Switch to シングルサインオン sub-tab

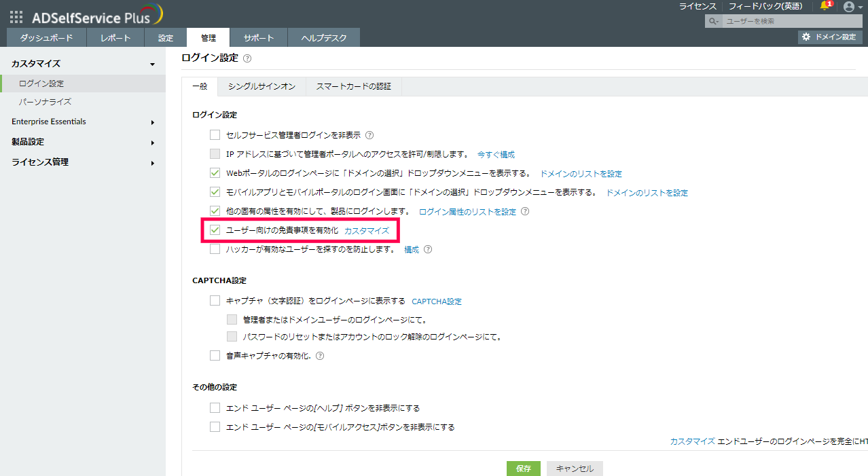(261, 86)
